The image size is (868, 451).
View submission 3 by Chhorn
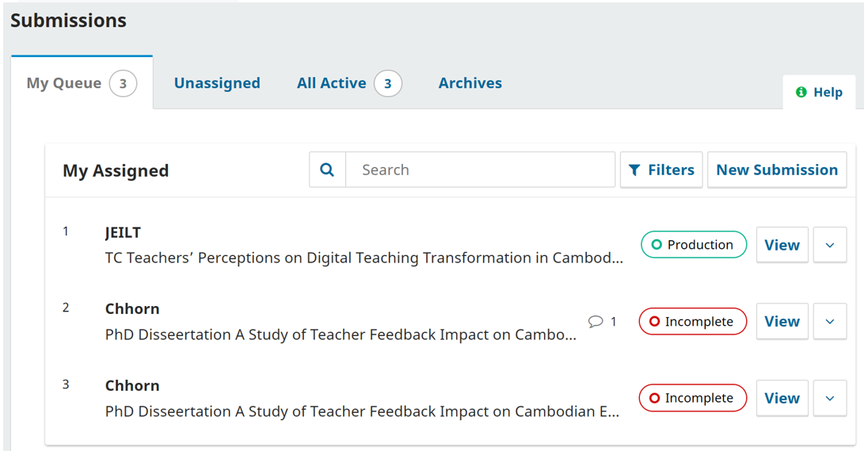pos(782,398)
